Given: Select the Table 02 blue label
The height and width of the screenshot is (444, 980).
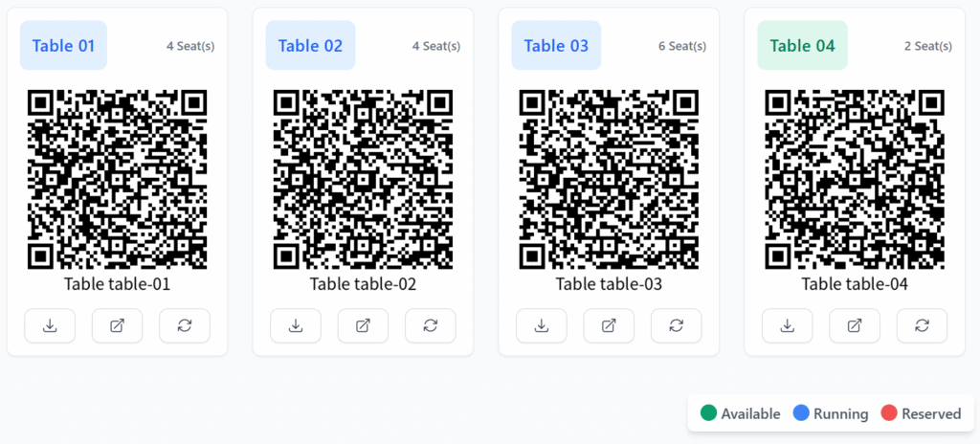Looking at the screenshot, I should point(311,46).
